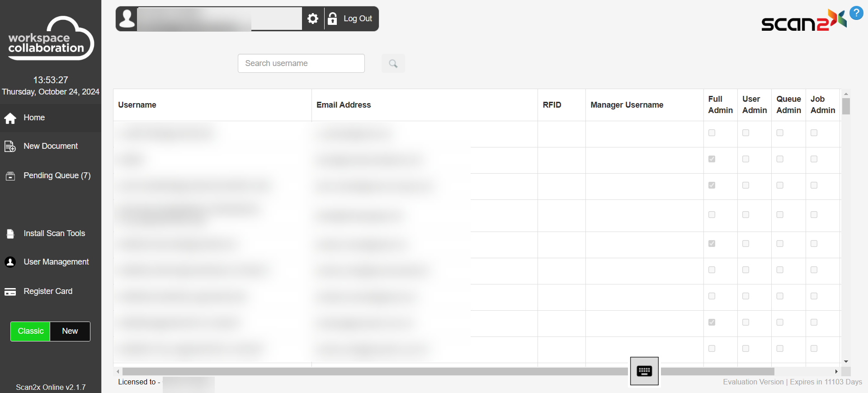Click the Log Out padlock icon
Screen dimensions: 868x393
[x=332, y=19]
